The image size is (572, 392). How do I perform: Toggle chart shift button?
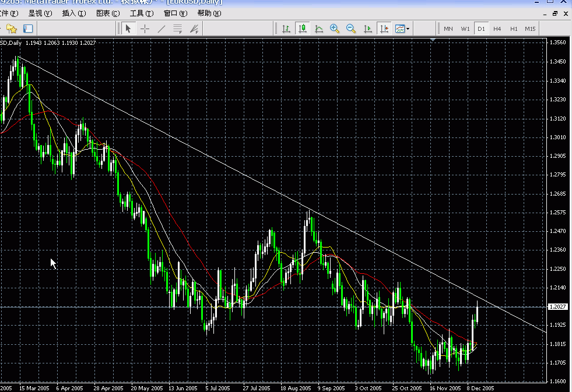pos(384,29)
